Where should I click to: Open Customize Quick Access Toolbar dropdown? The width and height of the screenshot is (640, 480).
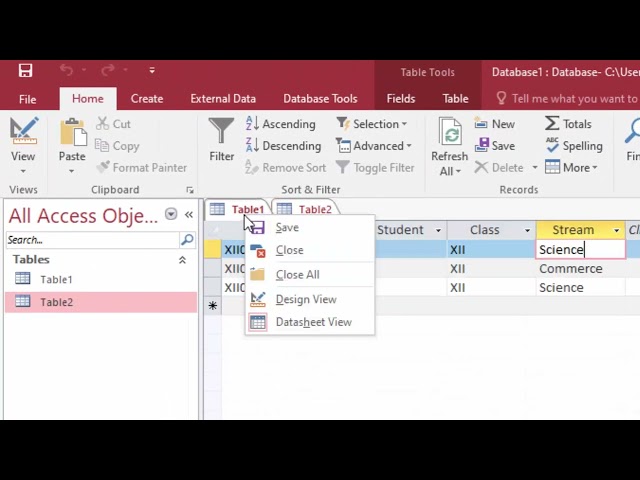pos(152,70)
